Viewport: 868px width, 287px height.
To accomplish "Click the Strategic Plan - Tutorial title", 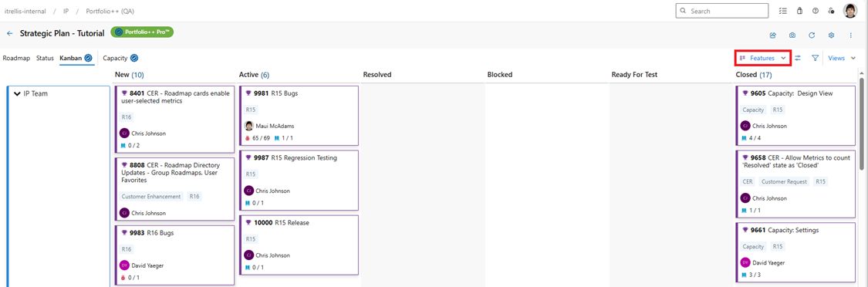I will [x=62, y=33].
